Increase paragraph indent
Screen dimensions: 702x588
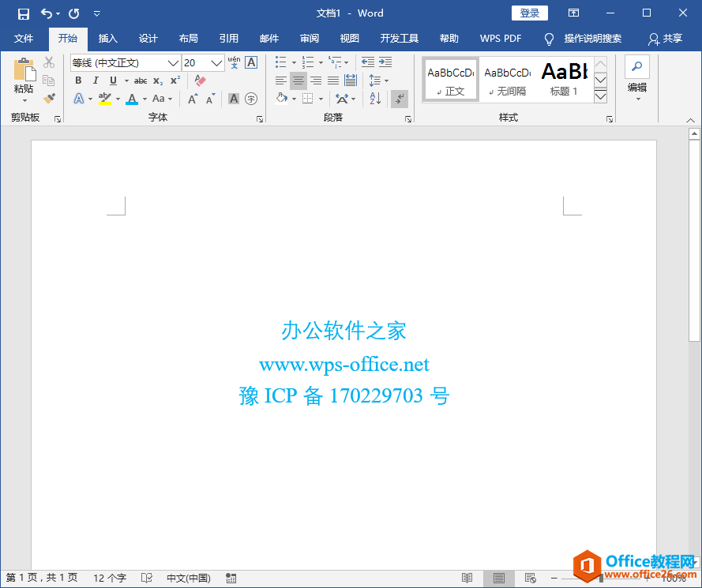[x=385, y=62]
